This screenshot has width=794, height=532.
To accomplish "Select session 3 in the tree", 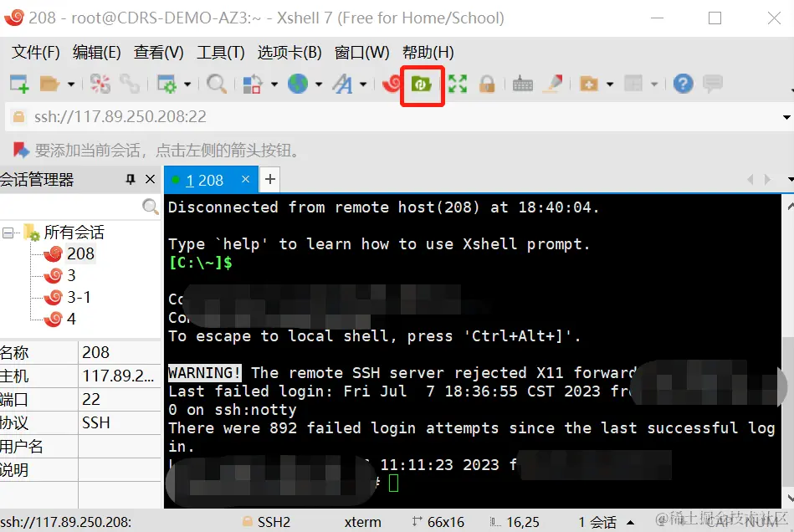I will coord(71,275).
